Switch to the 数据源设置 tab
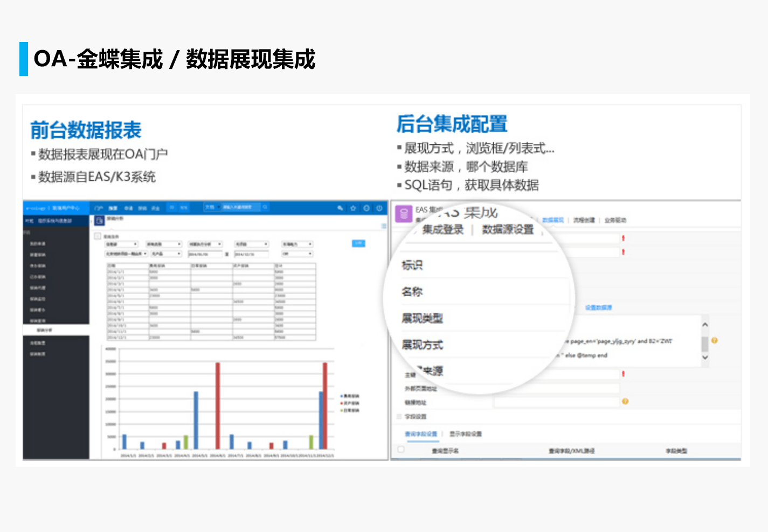768x532 pixels. click(507, 230)
